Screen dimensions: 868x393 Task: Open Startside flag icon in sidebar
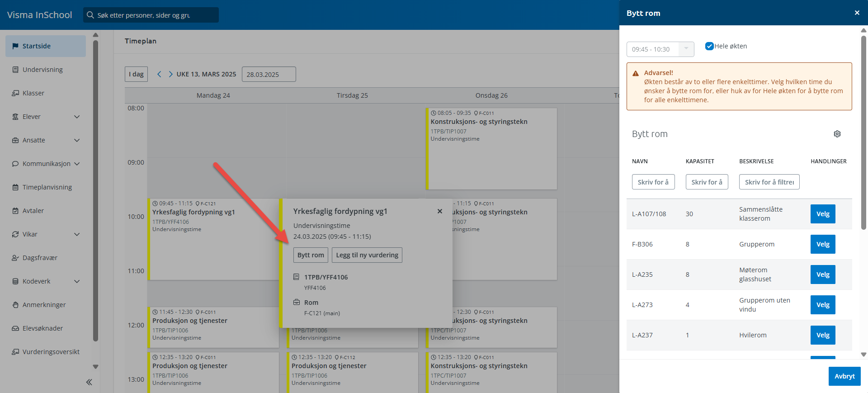point(15,46)
